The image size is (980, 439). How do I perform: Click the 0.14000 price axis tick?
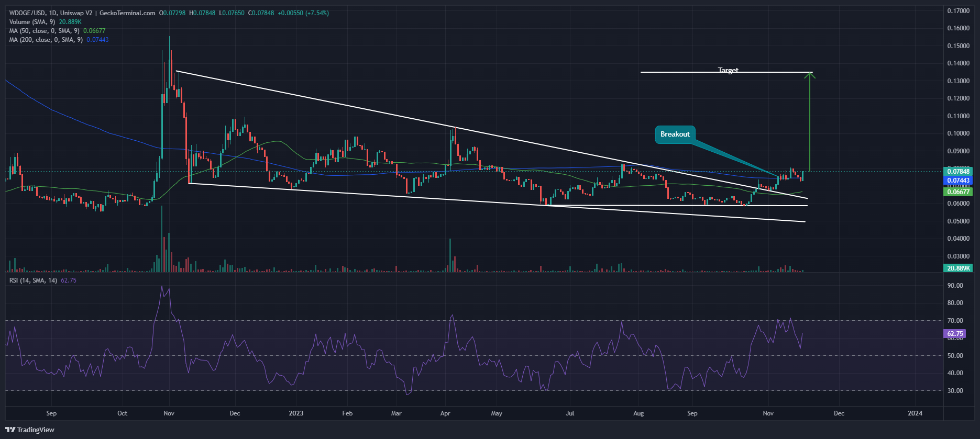coord(959,63)
